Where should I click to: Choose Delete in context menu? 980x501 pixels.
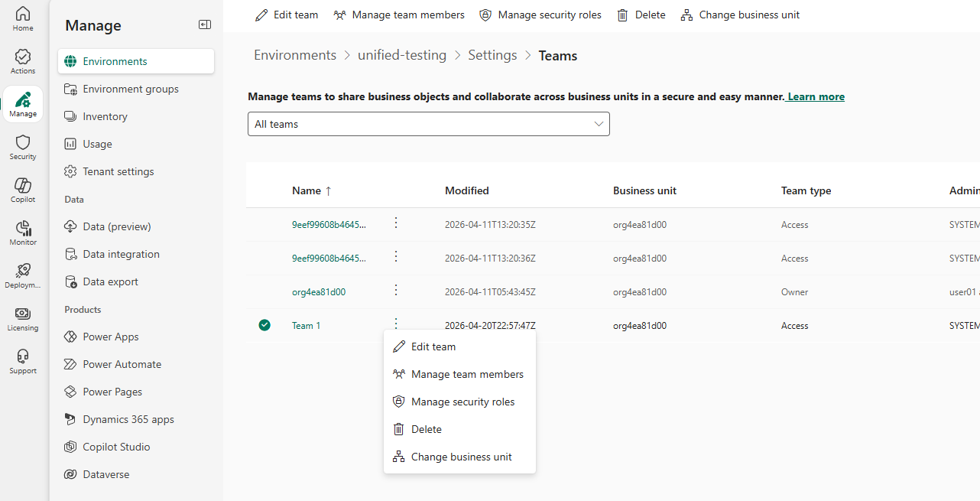click(459, 429)
